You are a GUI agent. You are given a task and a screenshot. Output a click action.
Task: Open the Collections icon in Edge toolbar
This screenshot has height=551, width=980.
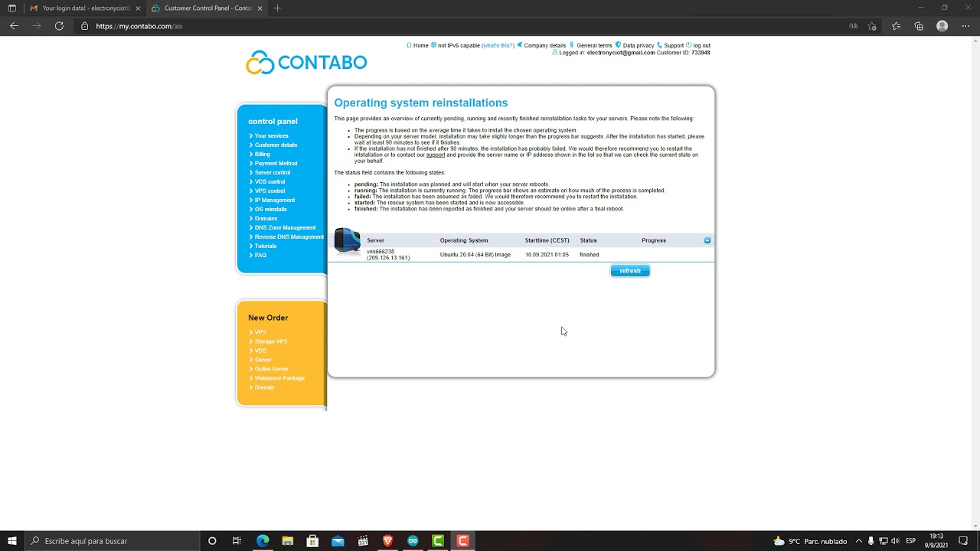919,26
